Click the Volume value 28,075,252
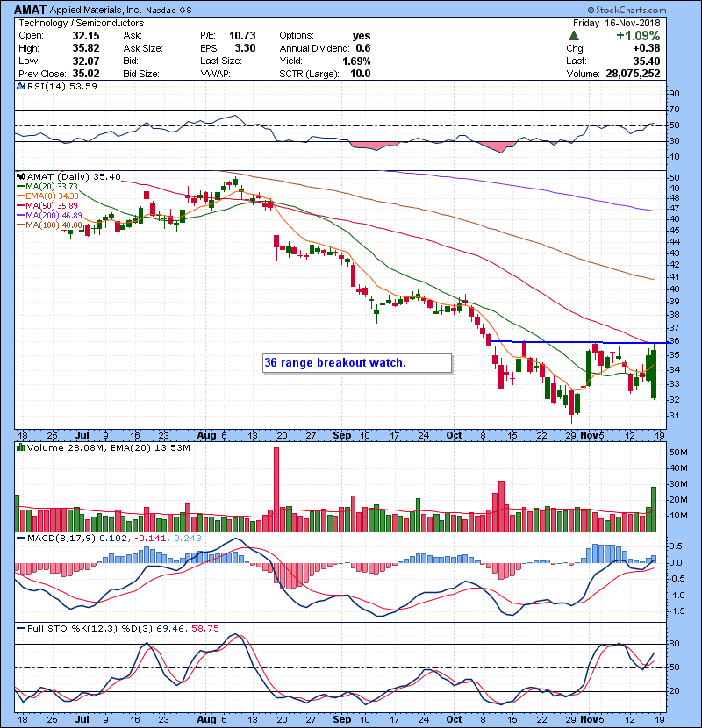This screenshot has height=728, width=702. (x=633, y=74)
